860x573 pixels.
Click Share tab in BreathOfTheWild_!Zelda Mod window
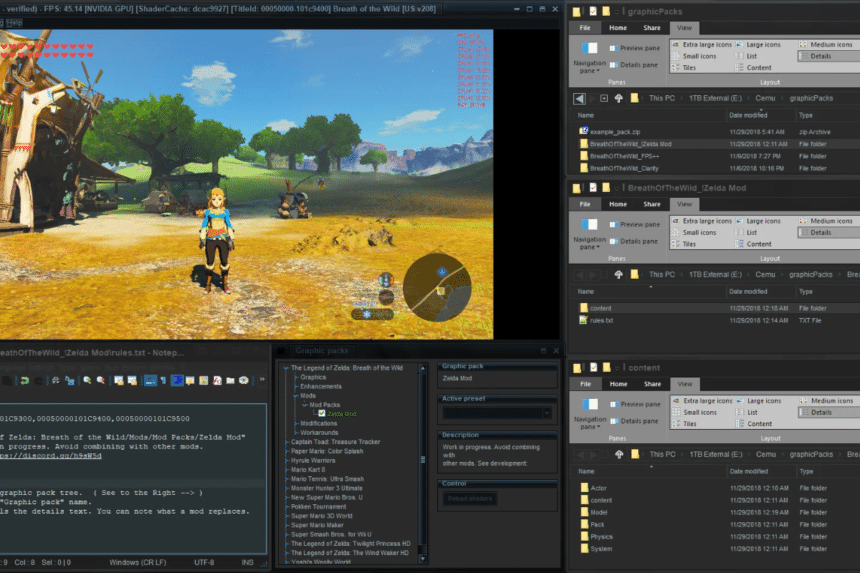[652, 205]
